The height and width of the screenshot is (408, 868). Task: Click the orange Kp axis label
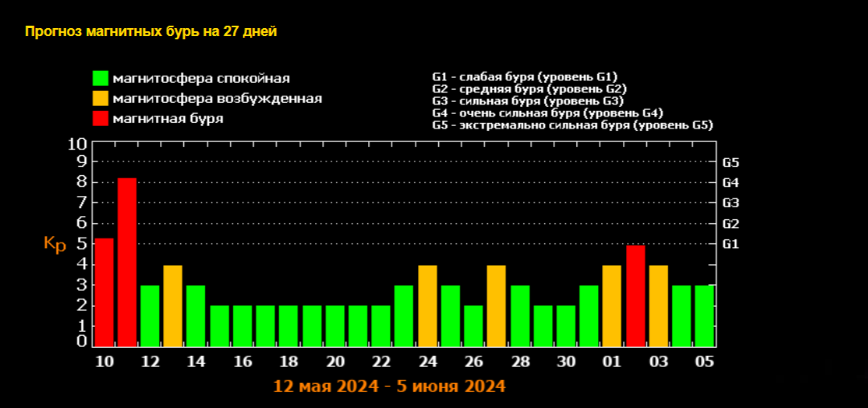point(55,244)
